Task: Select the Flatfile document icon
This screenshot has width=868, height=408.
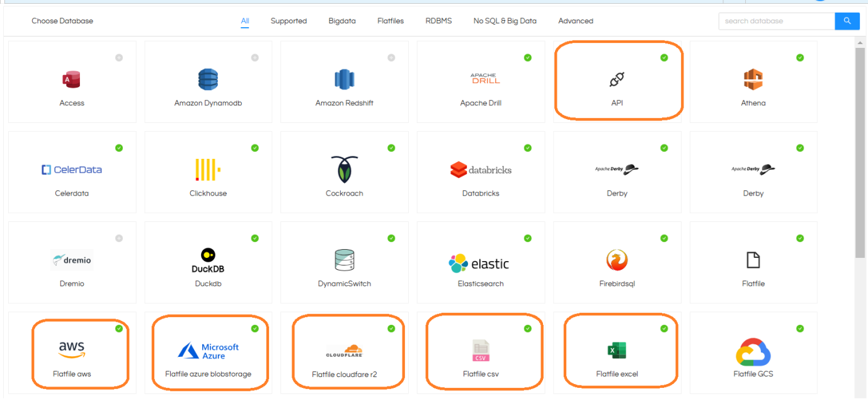Action: (753, 260)
